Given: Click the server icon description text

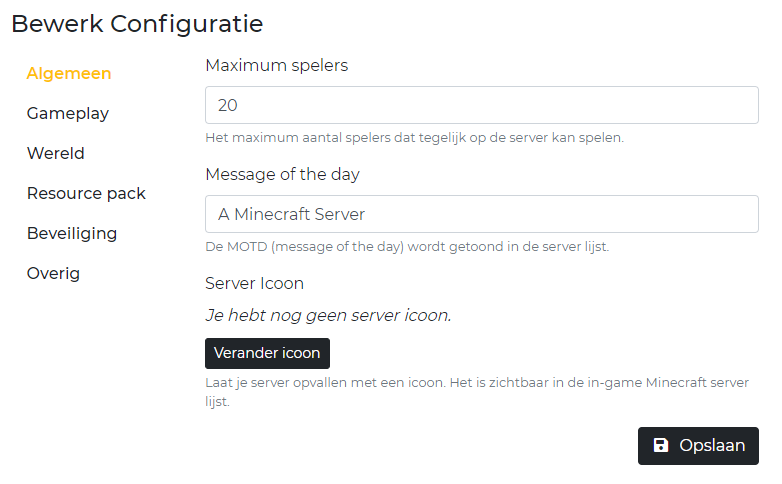Looking at the screenshot, I should click(x=476, y=383).
